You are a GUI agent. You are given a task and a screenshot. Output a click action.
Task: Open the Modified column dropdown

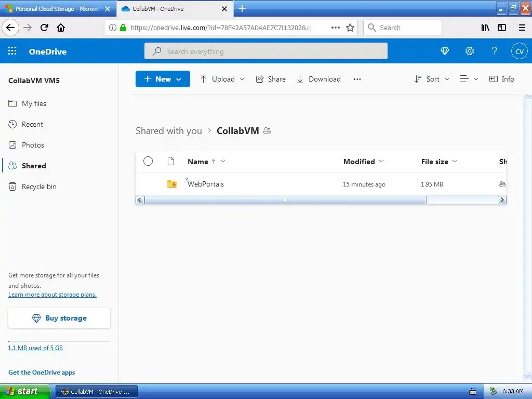click(x=381, y=161)
